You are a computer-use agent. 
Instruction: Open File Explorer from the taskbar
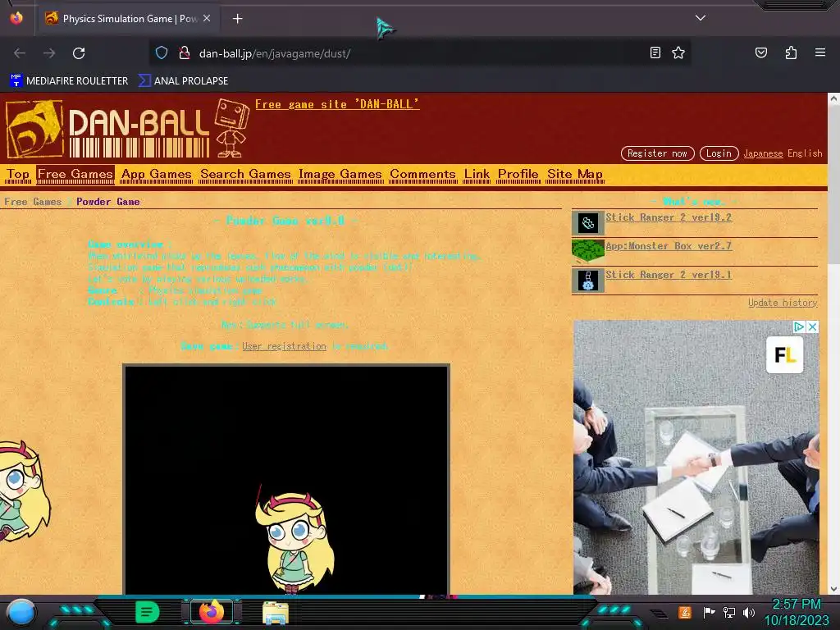[276, 612]
